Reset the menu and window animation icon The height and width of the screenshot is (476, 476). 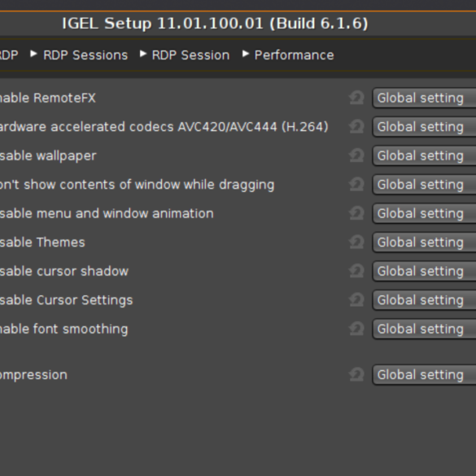356,213
